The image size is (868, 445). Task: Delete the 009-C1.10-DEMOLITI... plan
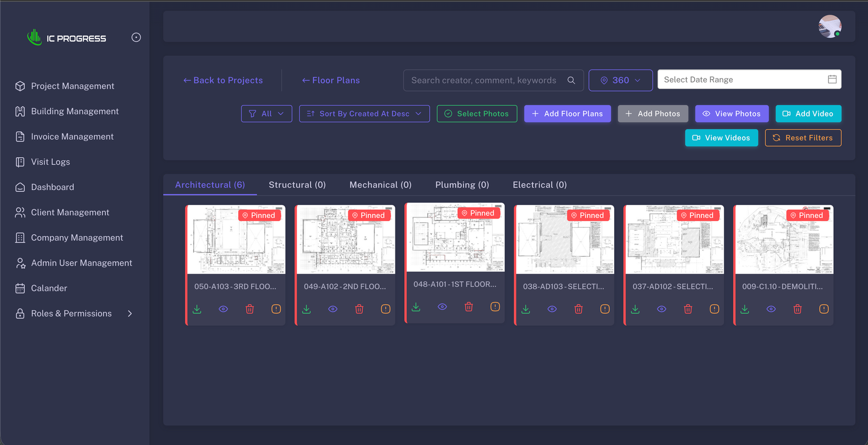[x=797, y=309]
